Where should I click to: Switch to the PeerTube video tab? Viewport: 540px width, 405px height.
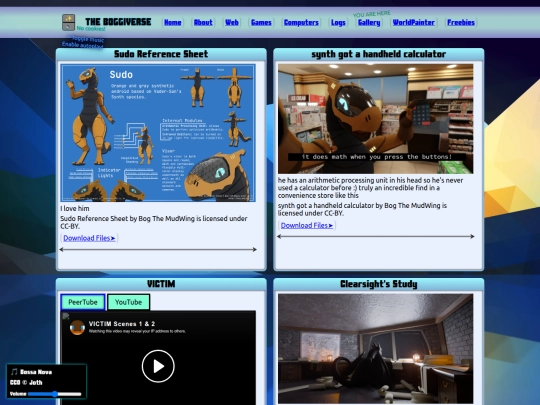pos(83,302)
